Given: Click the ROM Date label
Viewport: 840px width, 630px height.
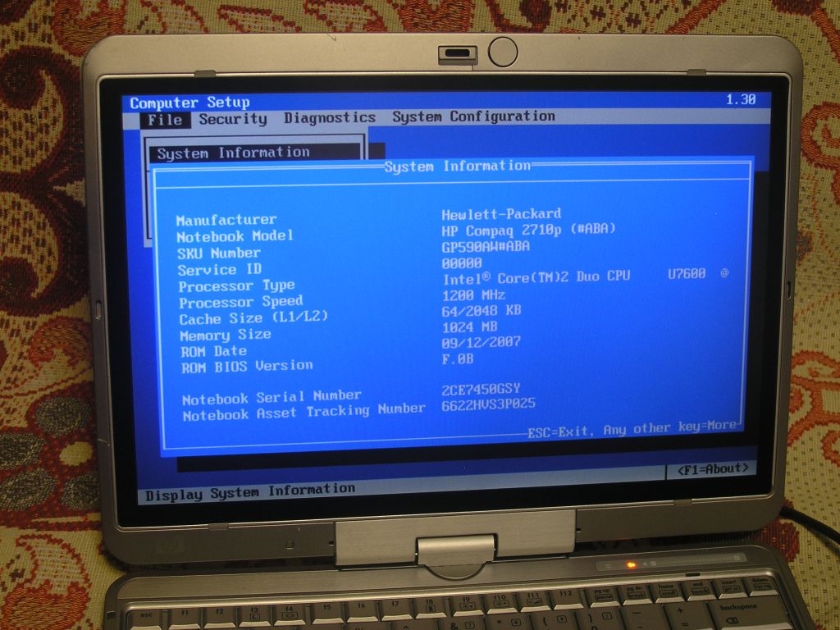Looking at the screenshot, I should pos(214,351).
